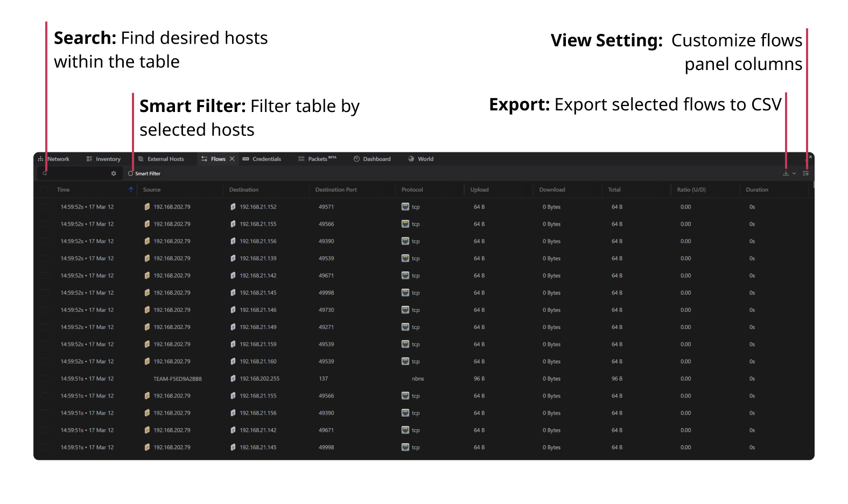Click destination host icon beside 192.168.202.255
The image size is (848, 504).
(x=233, y=379)
